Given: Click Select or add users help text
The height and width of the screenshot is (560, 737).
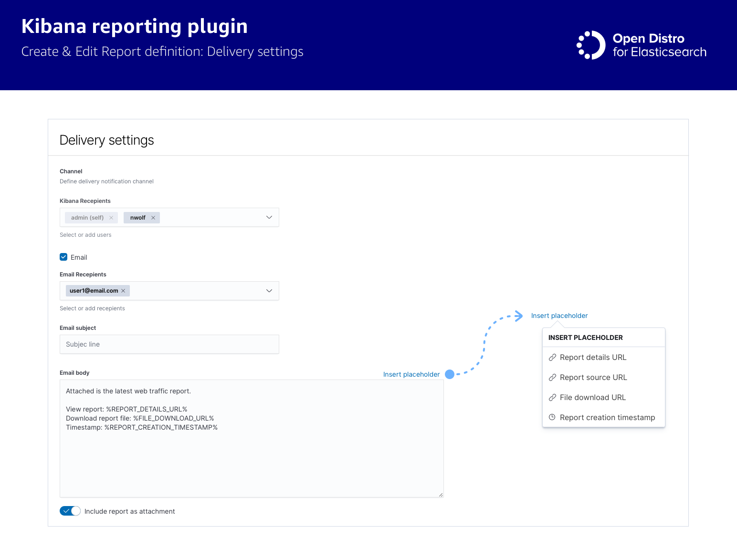Looking at the screenshot, I should click(x=85, y=235).
